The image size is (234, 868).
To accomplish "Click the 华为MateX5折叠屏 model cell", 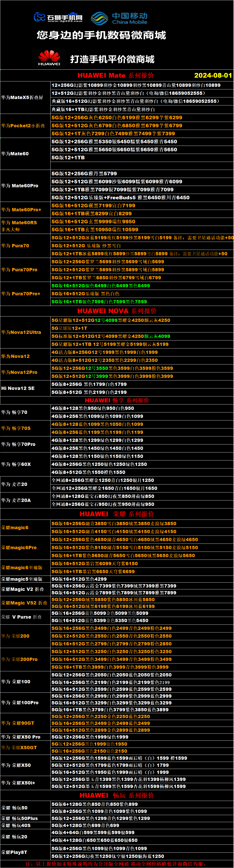I will tap(25, 97).
